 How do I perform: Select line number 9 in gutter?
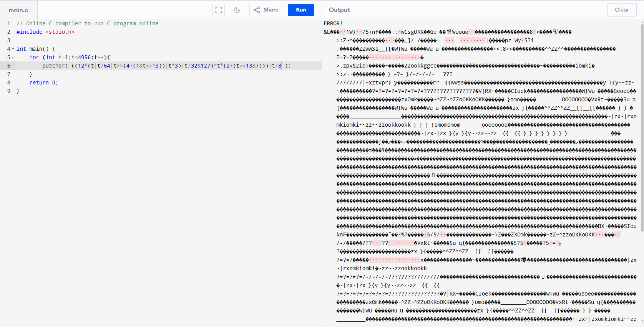[8, 91]
